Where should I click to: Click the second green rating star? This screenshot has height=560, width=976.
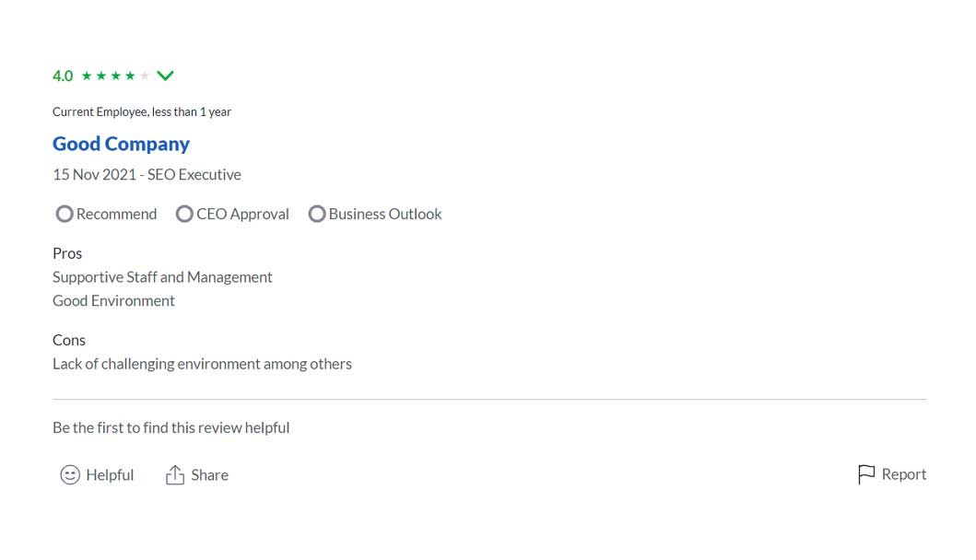click(x=101, y=76)
